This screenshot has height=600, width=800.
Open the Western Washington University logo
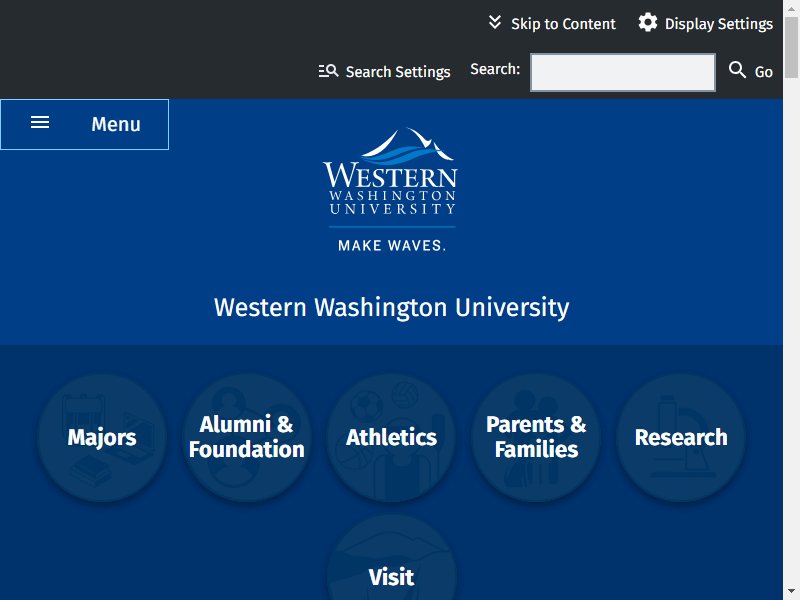tap(391, 190)
